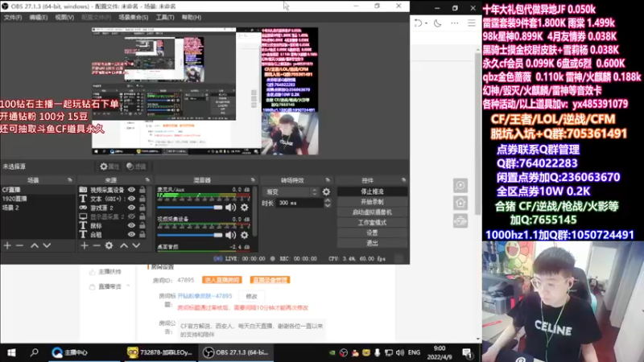644x362 pixels.
Task: Pop out the 场景 dock panel icon
Action: click(x=70, y=180)
